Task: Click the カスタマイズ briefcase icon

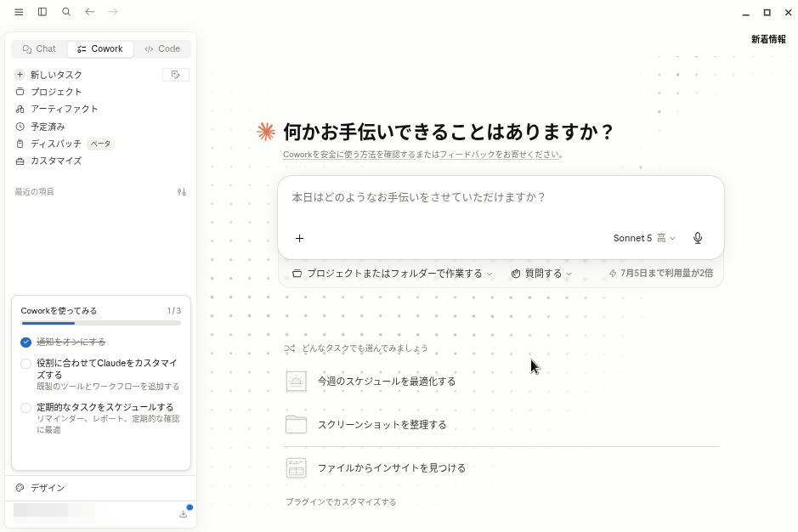Action: point(20,161)
